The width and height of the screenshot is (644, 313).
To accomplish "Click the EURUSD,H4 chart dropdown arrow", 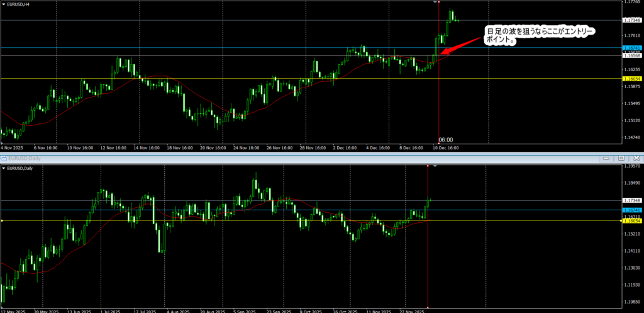I will 4,4.
